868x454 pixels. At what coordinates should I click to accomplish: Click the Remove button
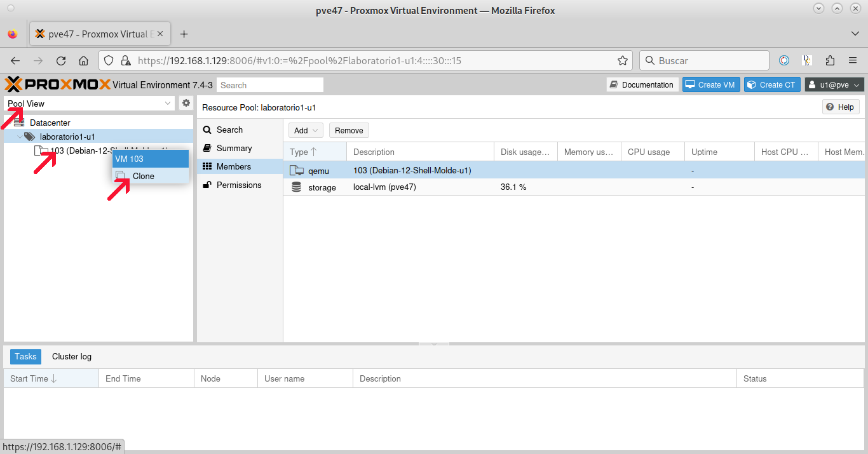349,130
